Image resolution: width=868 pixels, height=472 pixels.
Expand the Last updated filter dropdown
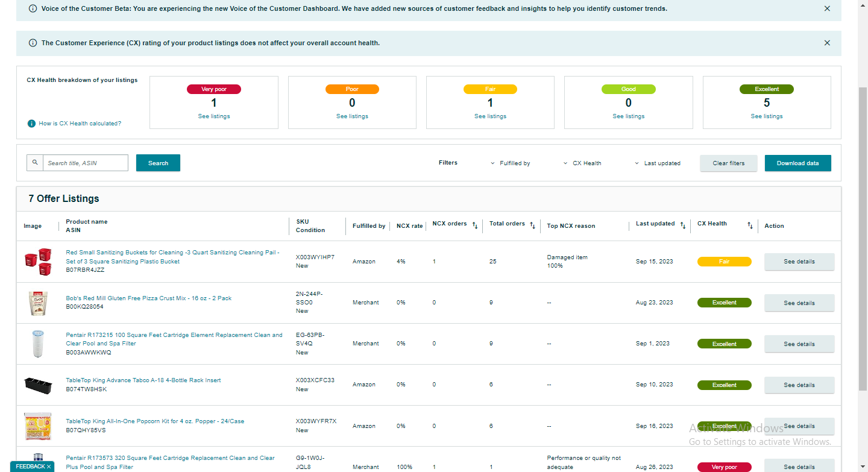pos(657,163)
